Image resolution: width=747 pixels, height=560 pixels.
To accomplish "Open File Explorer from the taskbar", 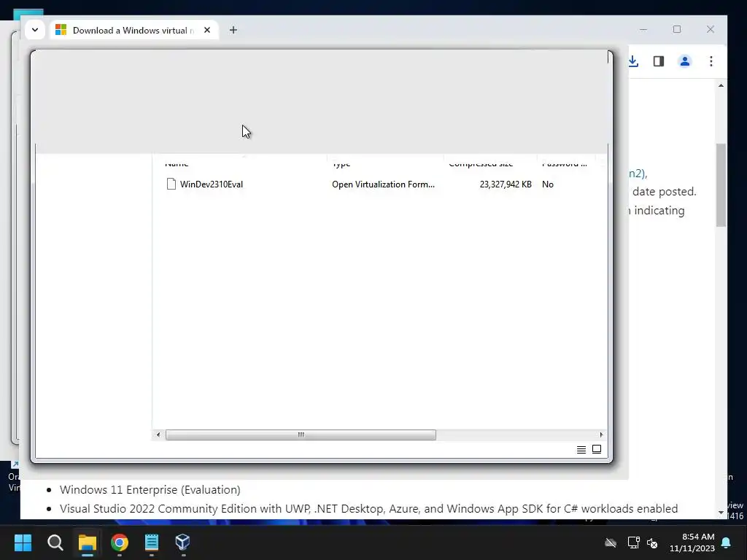I will coord(88,542).
